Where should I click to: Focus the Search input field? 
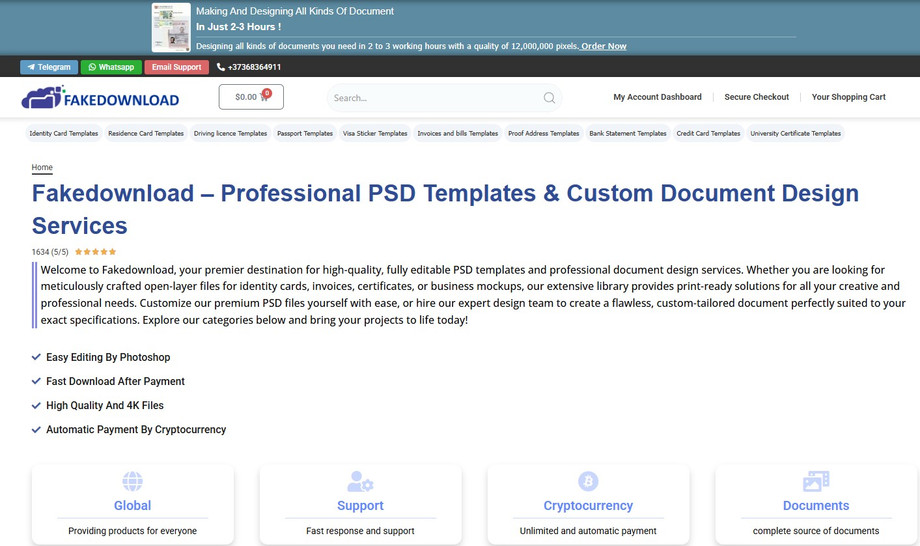coord(444,98)
